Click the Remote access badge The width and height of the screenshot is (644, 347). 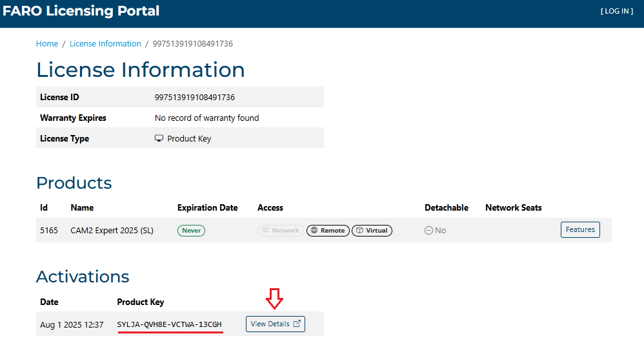328,230
